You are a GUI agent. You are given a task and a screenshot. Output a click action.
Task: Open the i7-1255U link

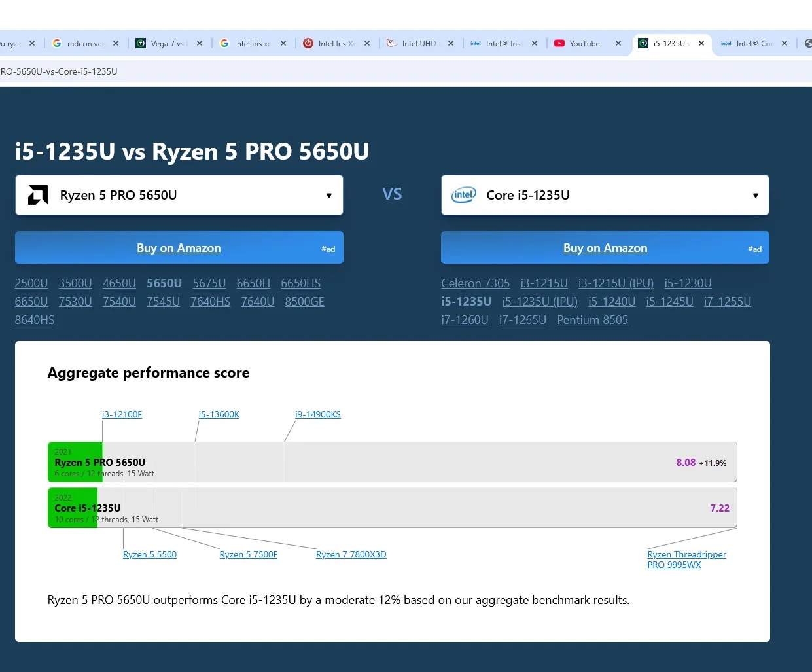click(x=728, y=302)
